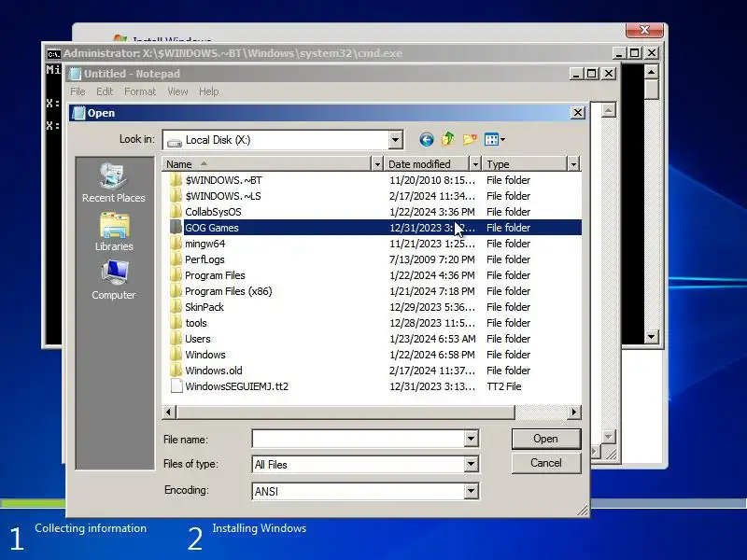This screenshot has width=747, height=560.
Task: Open the Type column filter arrow
Action: coord(573,164)
